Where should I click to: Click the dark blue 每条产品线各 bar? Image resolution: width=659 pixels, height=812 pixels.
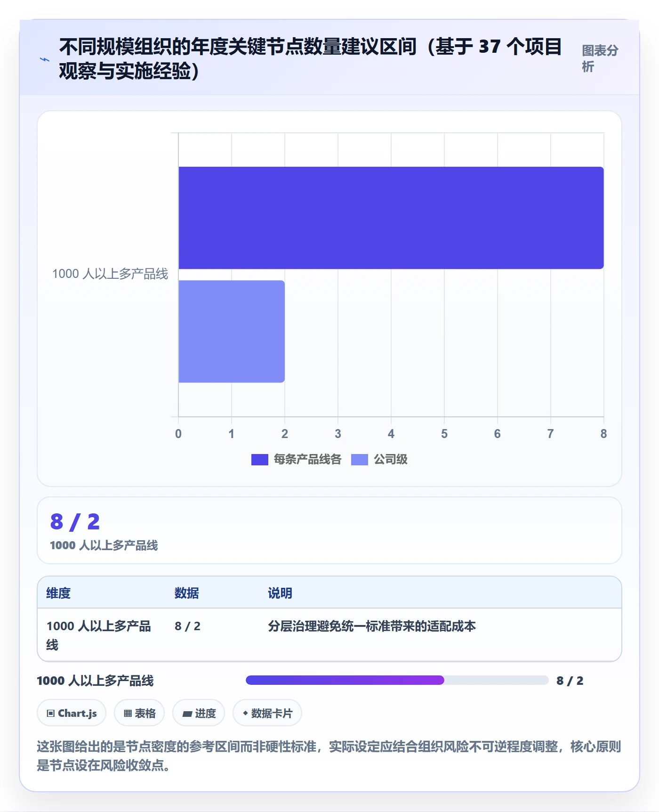[391, 218]
